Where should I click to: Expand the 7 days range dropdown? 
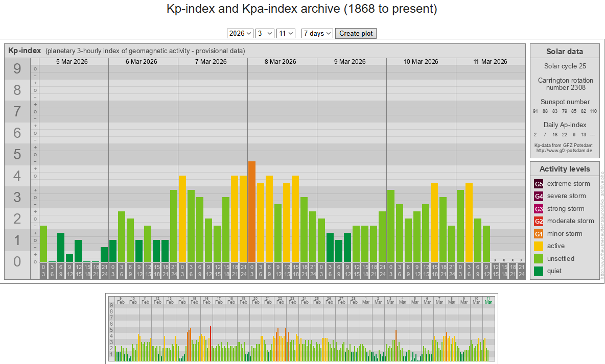317,33
